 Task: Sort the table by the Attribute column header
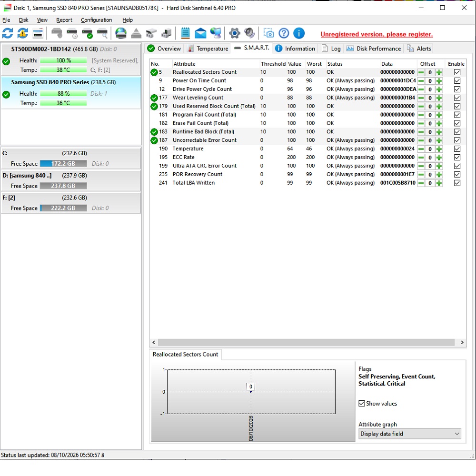[216, 64]
